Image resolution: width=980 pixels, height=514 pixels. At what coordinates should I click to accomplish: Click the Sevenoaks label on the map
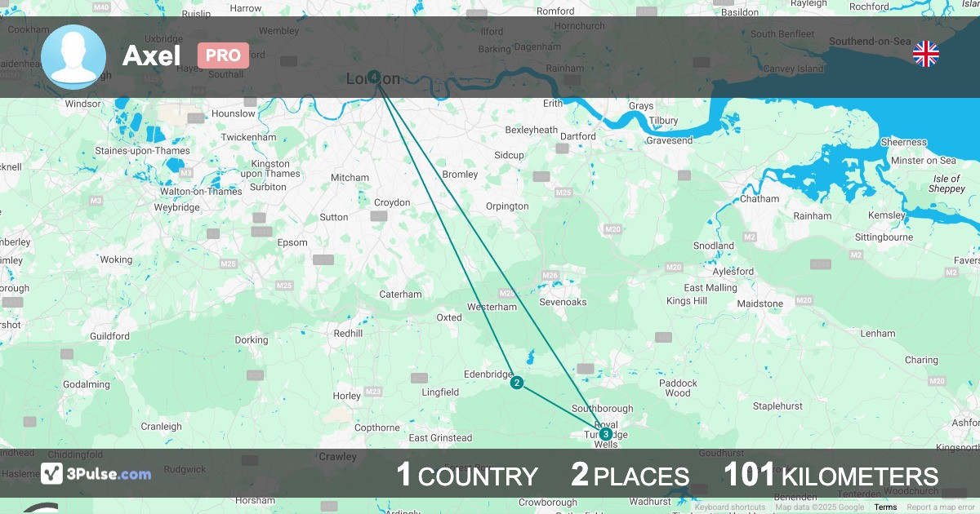[563, 302]
